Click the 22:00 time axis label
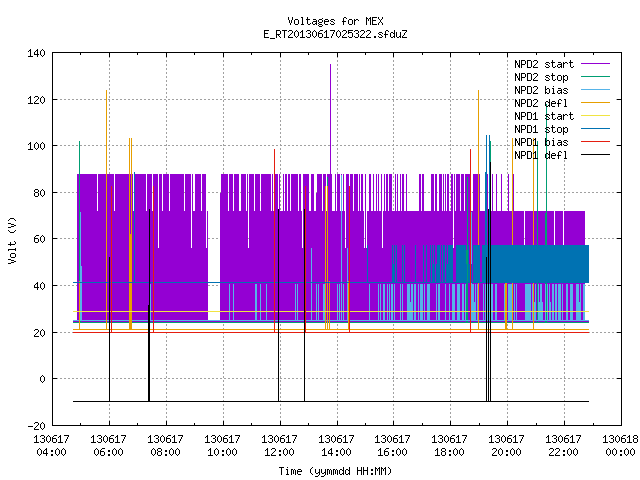The height and width of the screenshot is (480, 640). (x=563, y=446)
